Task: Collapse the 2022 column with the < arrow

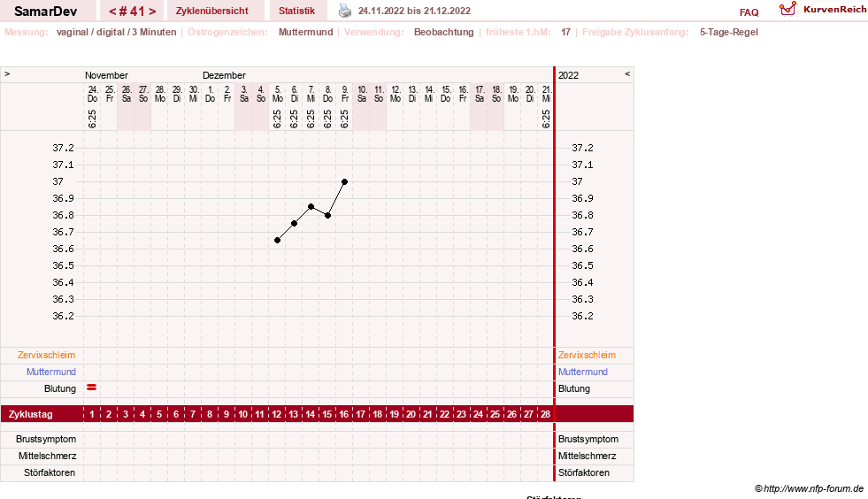Action: (x=627, y=73)
